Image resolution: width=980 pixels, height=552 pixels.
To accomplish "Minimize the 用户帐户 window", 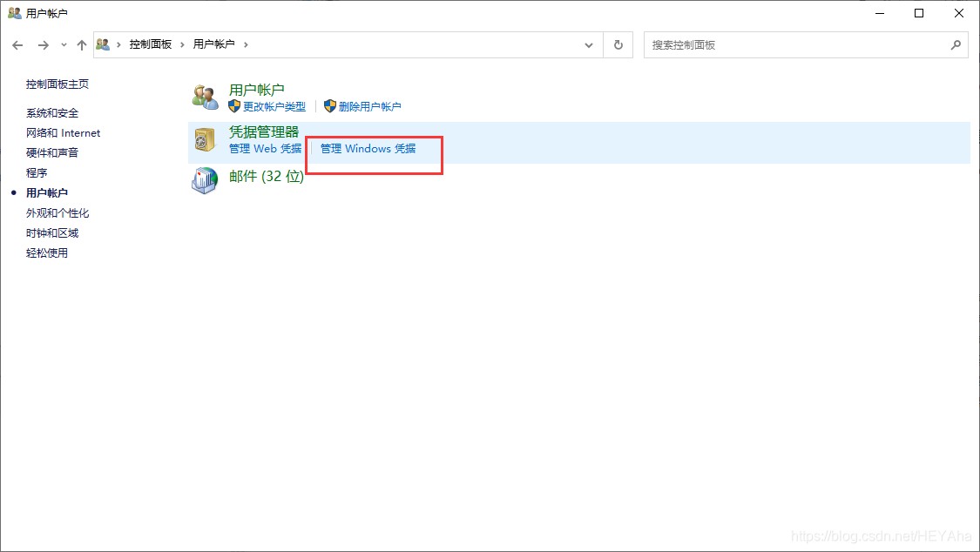I will tap(880, 13).
